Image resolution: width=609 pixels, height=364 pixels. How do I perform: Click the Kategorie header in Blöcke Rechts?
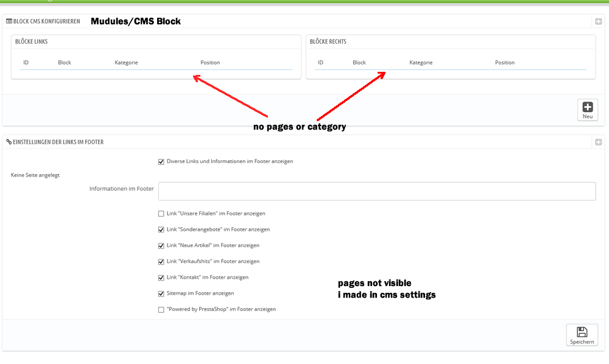(421, 63)
